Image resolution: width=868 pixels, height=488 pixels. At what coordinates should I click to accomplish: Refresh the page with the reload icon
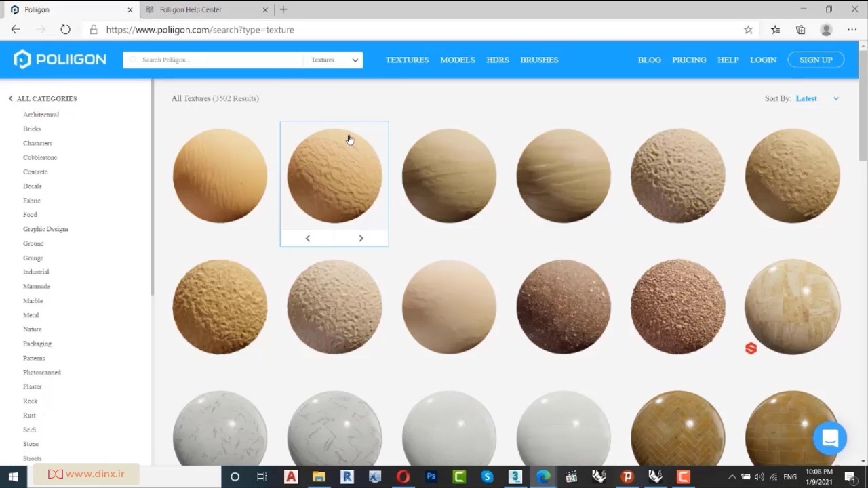pos(65,30)
